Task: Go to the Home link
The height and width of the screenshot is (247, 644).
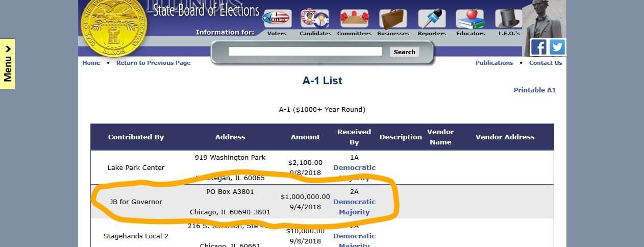Action: (x=91, y=63)
